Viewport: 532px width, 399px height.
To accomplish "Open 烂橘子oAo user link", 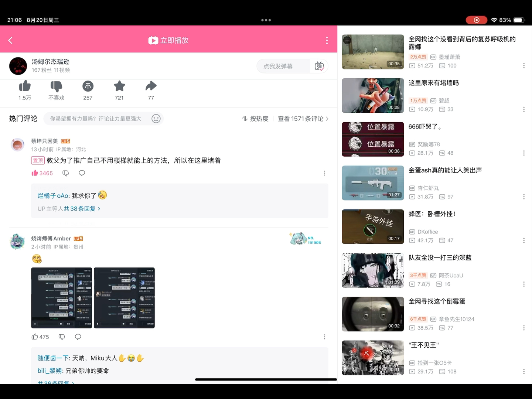I will [x=53, y=196].
